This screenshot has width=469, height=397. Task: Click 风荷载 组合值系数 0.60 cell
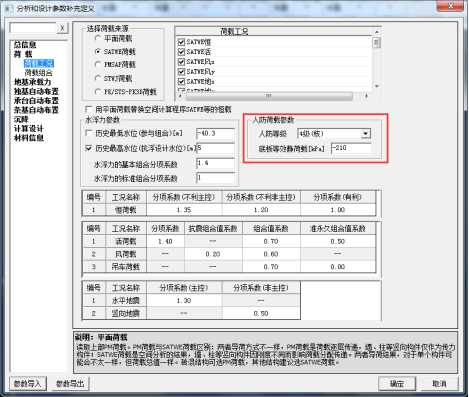click(271, 254)
